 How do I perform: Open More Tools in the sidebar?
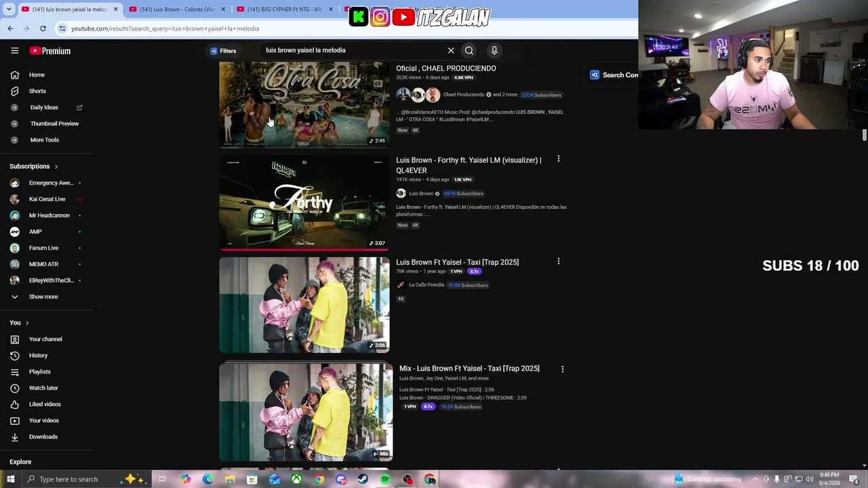pyautogui.click(x=46, y=140)
